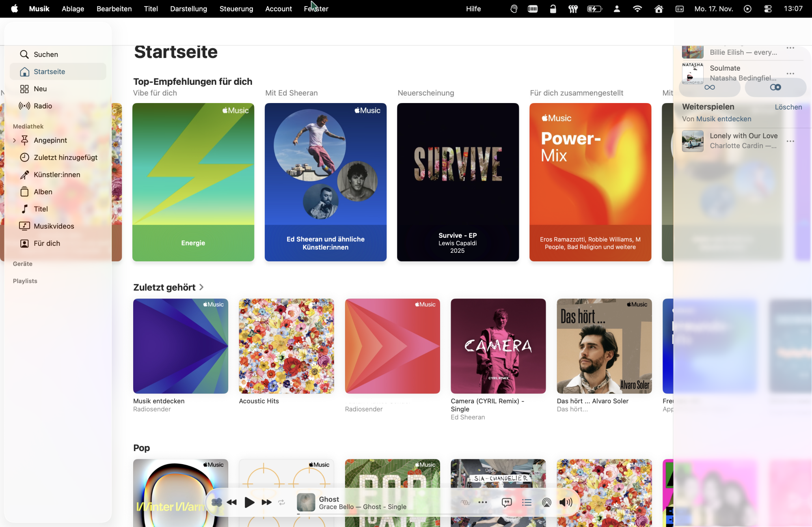The image size is (812, 527).
Task: Click Löschen next to Weiterspielen
Action: (x=788, y=107)
